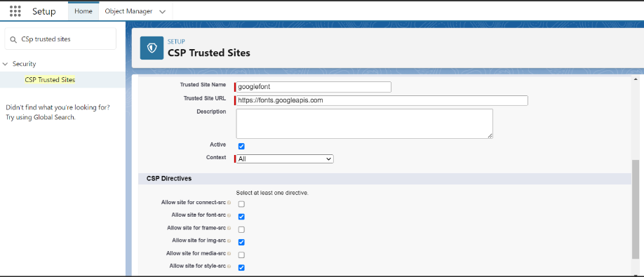Viewport: 644px width, 277px height.
Task: Enable Allow site for frame-src
Action: (241, 229)
